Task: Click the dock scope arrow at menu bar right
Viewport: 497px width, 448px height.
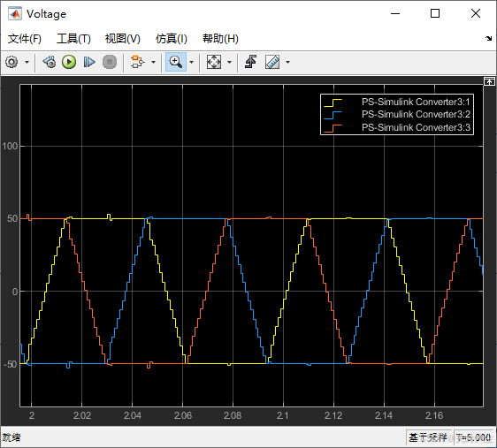Action: pyautogui.click(x=488, y=39)
